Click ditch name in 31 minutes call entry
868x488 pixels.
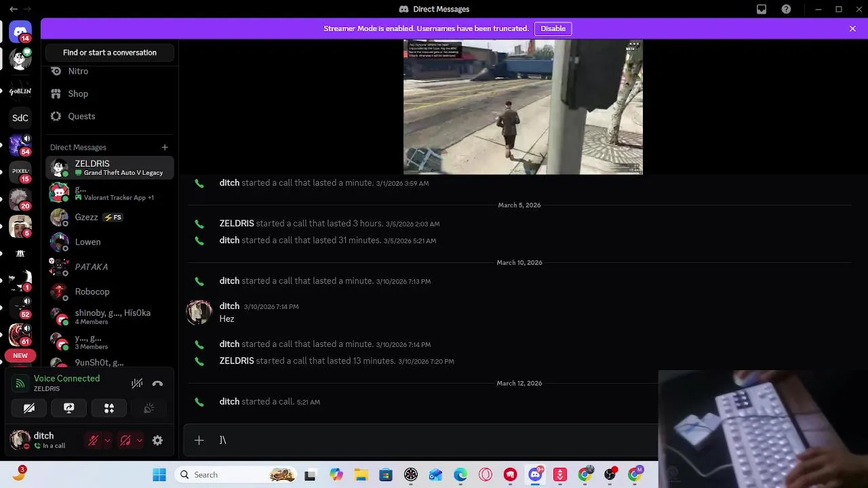pyautogui.click(x=229, y=241)
